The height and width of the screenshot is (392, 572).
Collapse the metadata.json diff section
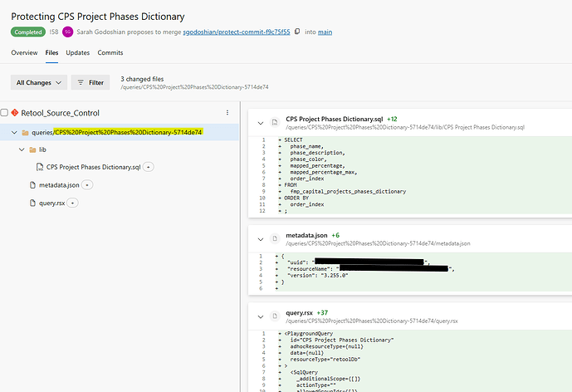coord(260,239)
